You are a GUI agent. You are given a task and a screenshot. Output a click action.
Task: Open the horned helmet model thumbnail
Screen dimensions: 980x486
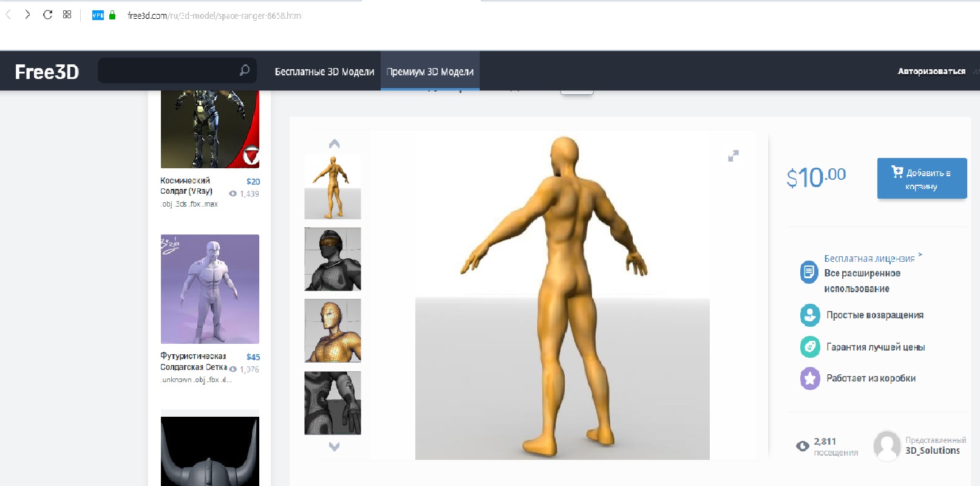(x=210, y=451)
